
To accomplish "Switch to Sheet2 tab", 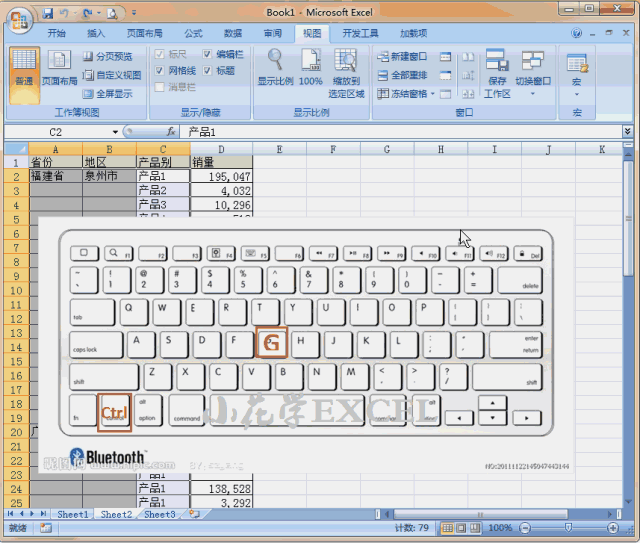I will click(x=116, y=514).
